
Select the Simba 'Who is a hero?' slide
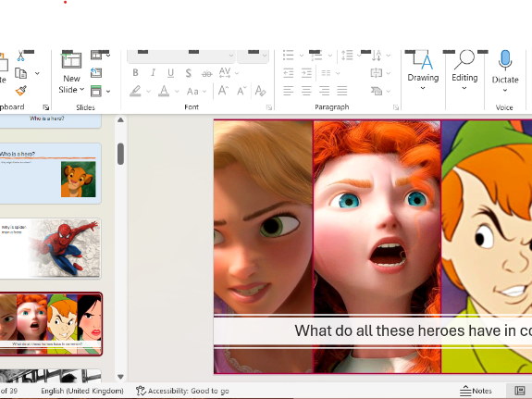tap(50, 173)
